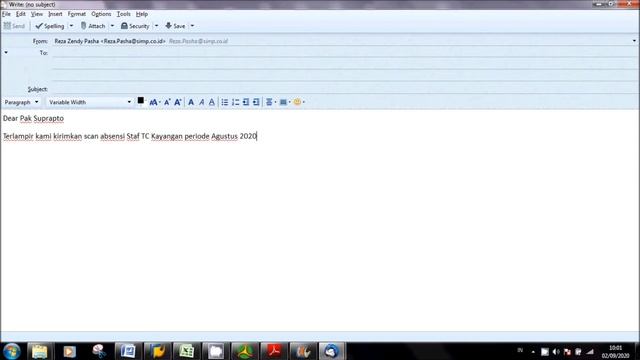This screenshot has height=360, width=640.
Task: Expand the recipient type arrow beside To
Action: [x=6, y=53]
